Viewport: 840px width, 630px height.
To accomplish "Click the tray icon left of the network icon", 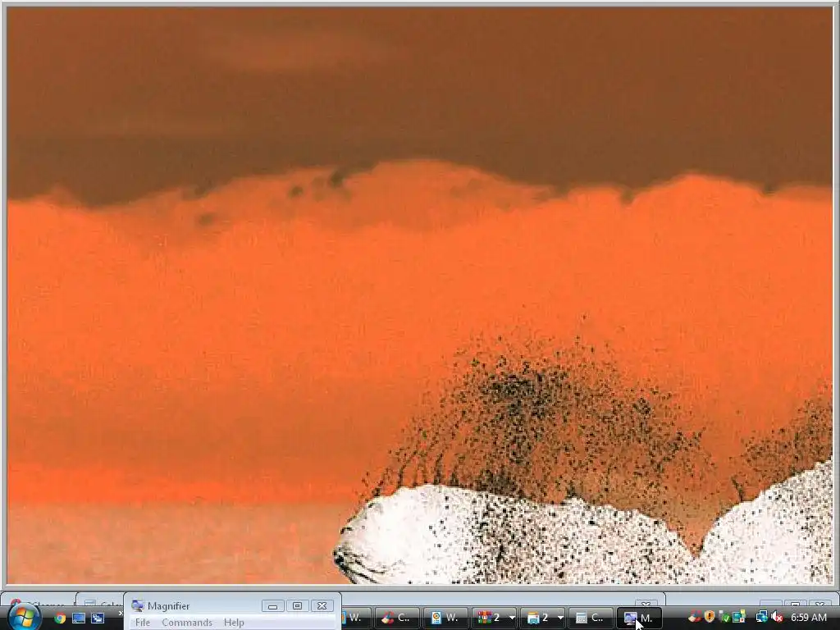I will (x=739, y=617).
